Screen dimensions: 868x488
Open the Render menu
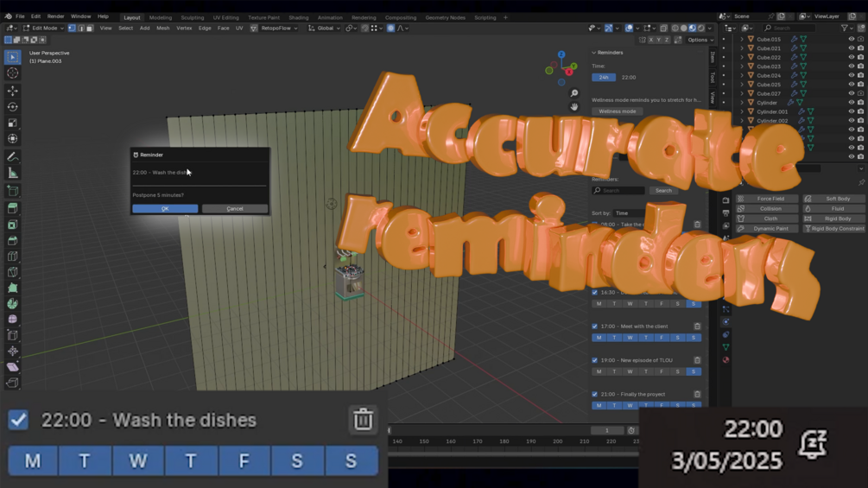click(55, 16)
